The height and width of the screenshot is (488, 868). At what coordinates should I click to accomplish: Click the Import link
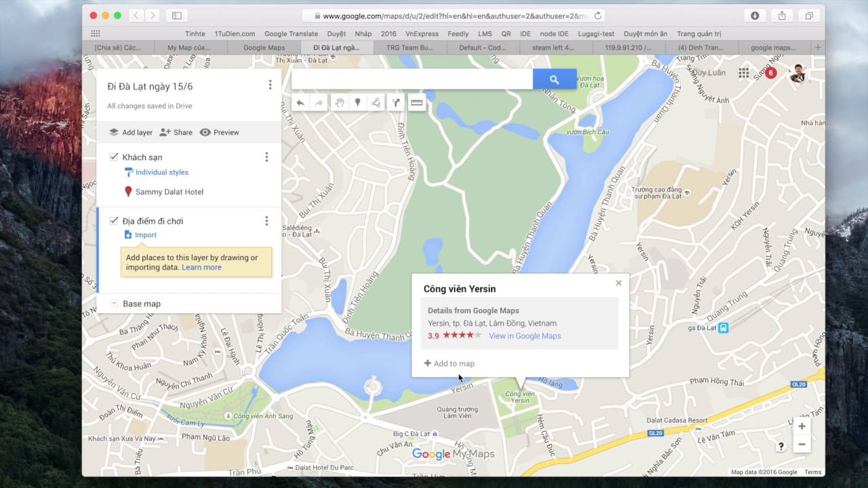click(140, 235)
